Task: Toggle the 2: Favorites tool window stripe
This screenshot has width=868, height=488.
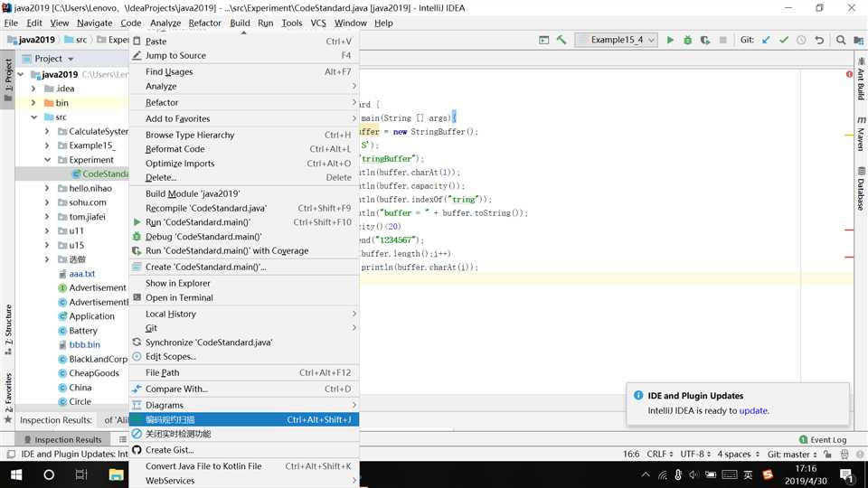Action: (8, 398)
